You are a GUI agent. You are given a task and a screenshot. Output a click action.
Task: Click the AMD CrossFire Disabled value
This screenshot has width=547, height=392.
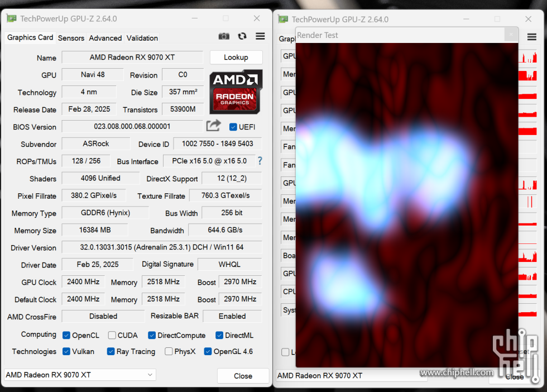pos(103,316)
